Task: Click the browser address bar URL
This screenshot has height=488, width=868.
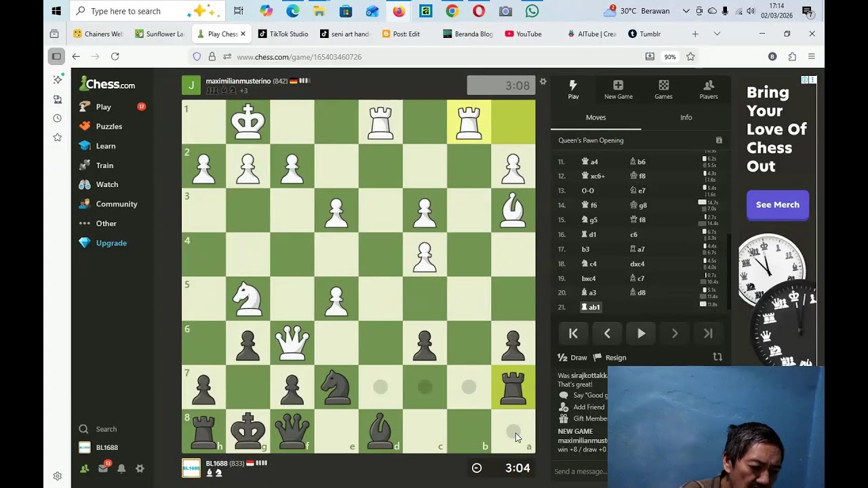Action: 299,57
